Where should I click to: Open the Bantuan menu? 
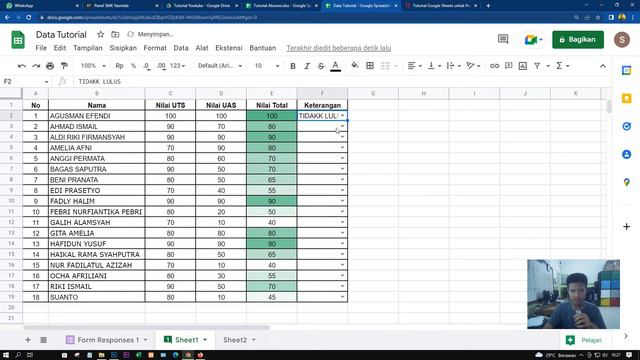point(262,48)
